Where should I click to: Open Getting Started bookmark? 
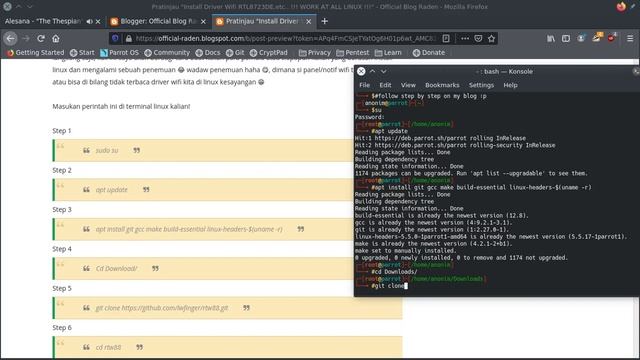pyautogui.click(x=36, y=53)
